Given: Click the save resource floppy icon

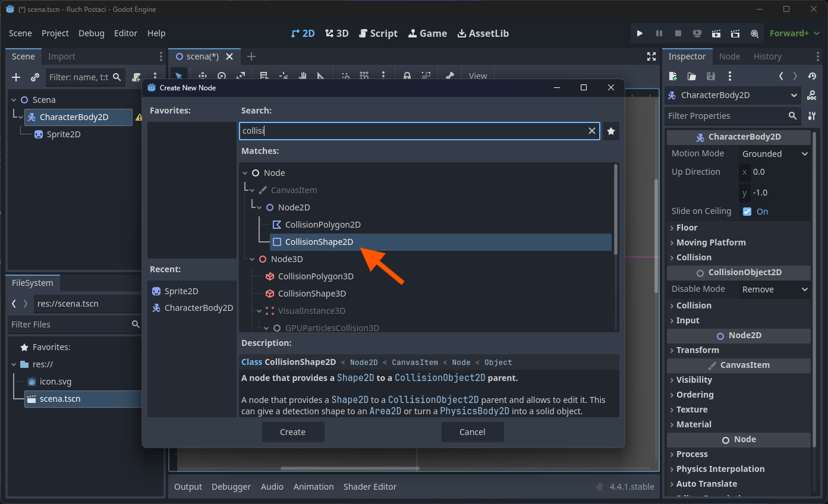Looking at the screenshot, I should pyautogui.click(x=711, y=76).
